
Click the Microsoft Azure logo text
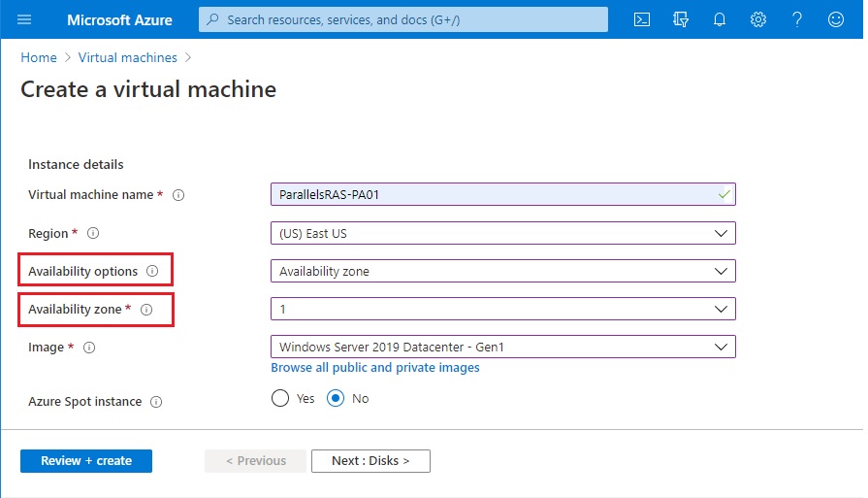click(x=119, y=20)
